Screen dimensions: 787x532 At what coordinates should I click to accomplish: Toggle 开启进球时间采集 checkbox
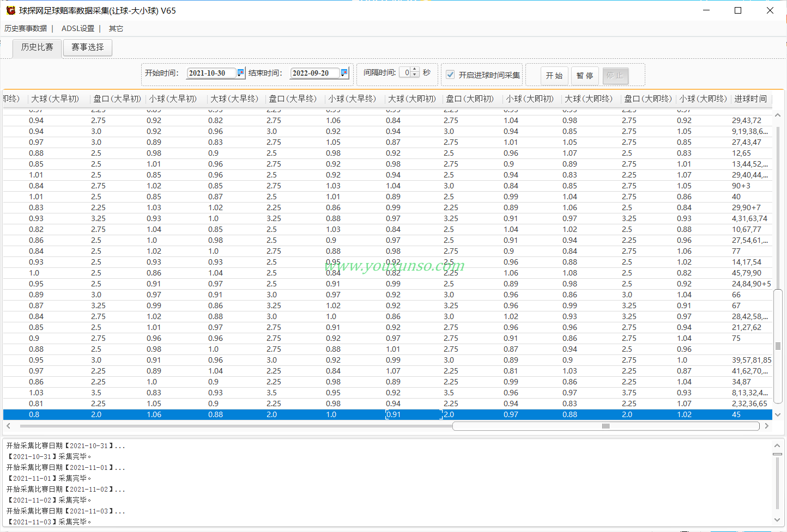tap(450, 75)
